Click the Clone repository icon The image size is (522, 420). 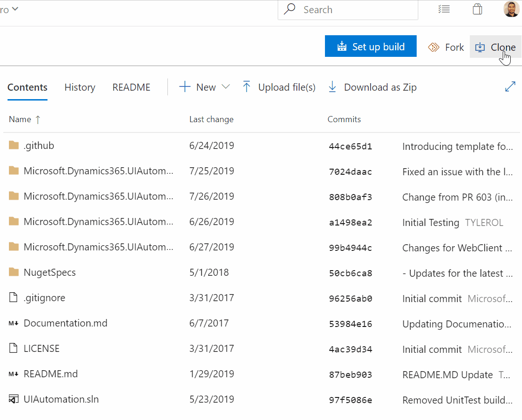point(480,47)
